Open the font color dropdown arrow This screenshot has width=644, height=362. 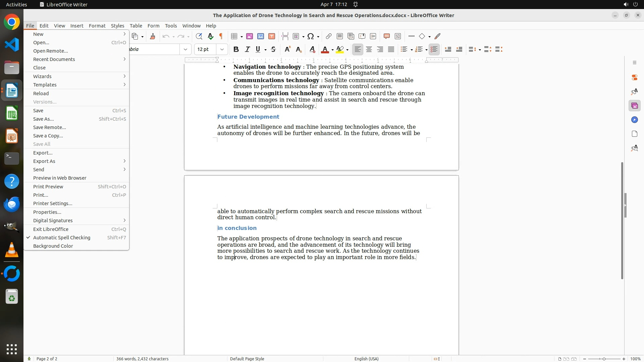pos(332,50)
